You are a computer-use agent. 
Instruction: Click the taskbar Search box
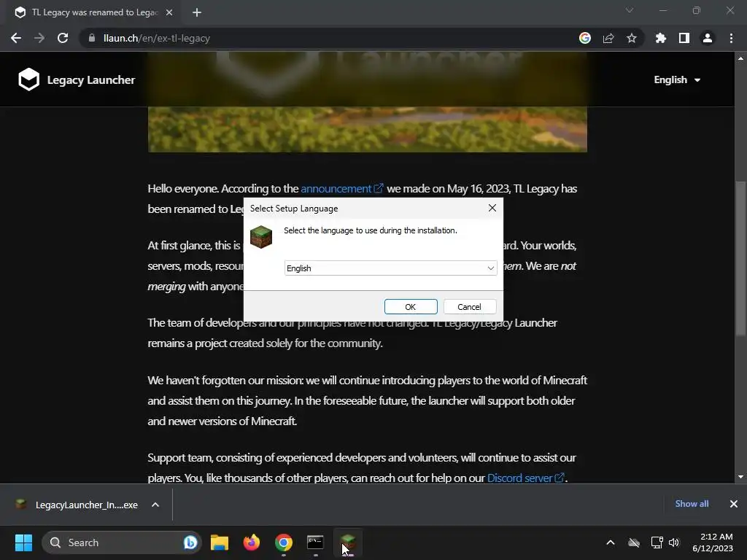coord(122,542)
